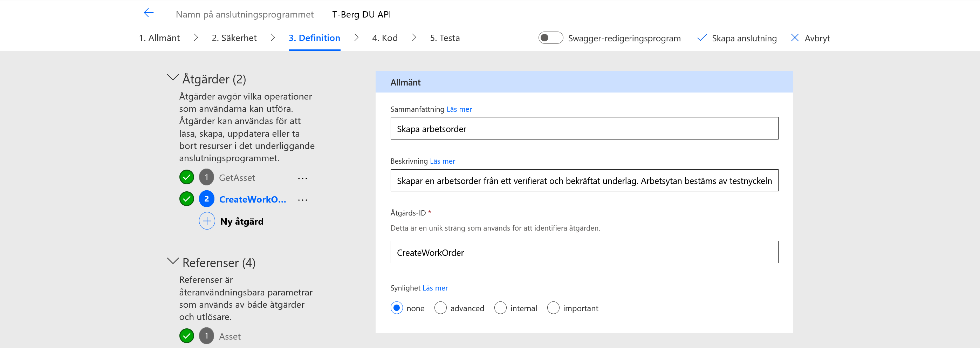Select the GetAsset action

(237, 178)
